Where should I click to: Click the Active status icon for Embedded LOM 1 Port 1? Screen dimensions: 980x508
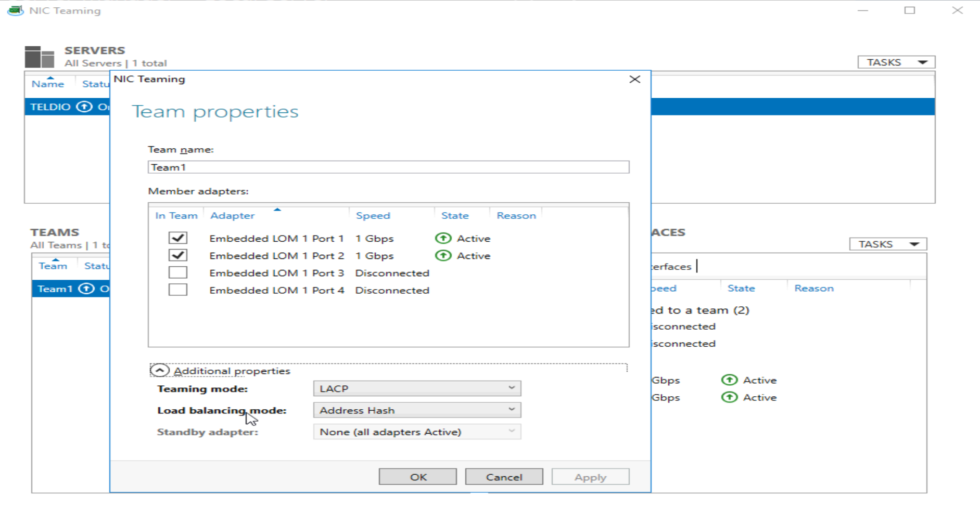click(443, 238)
